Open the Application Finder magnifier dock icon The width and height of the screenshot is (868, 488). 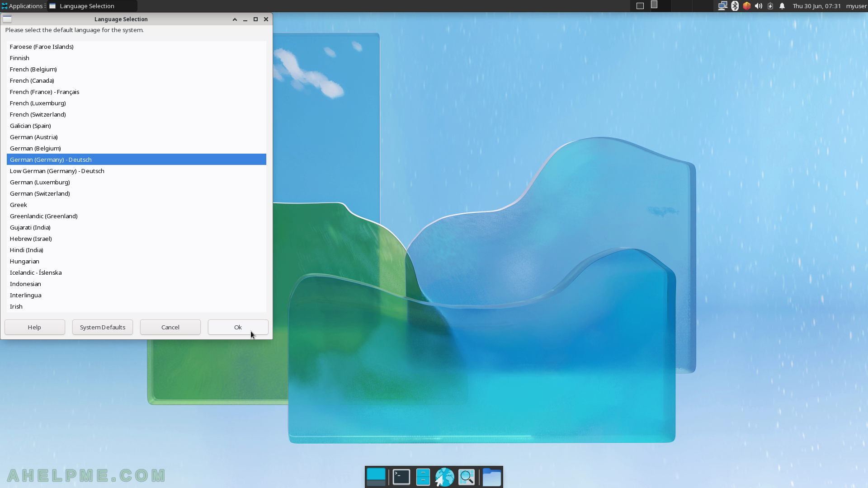tap(467, 477)
